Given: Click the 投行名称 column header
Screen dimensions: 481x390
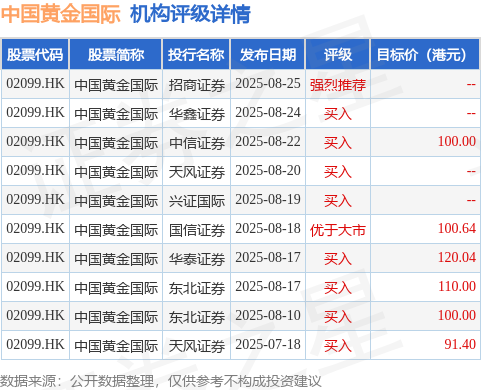Looking at the screenshot, I should point(196,55).
